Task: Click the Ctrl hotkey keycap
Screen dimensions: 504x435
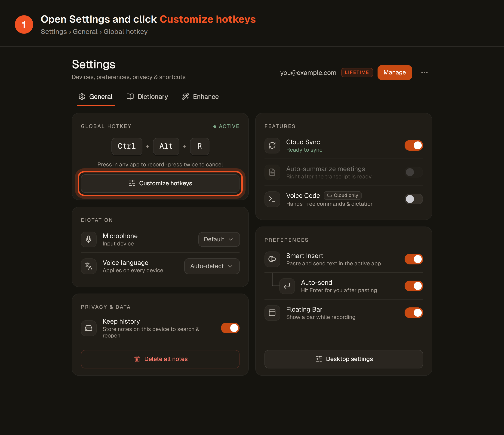Action: (127, 146)
